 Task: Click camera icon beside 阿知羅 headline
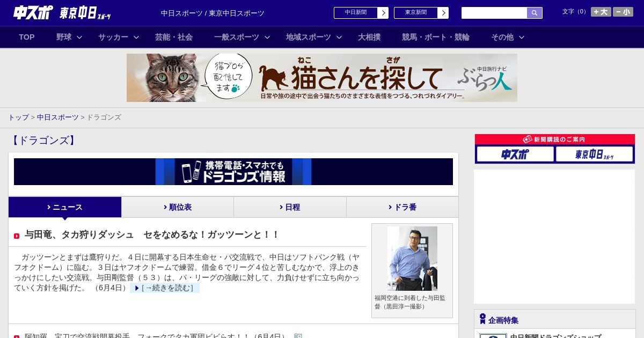coord(298,336)
